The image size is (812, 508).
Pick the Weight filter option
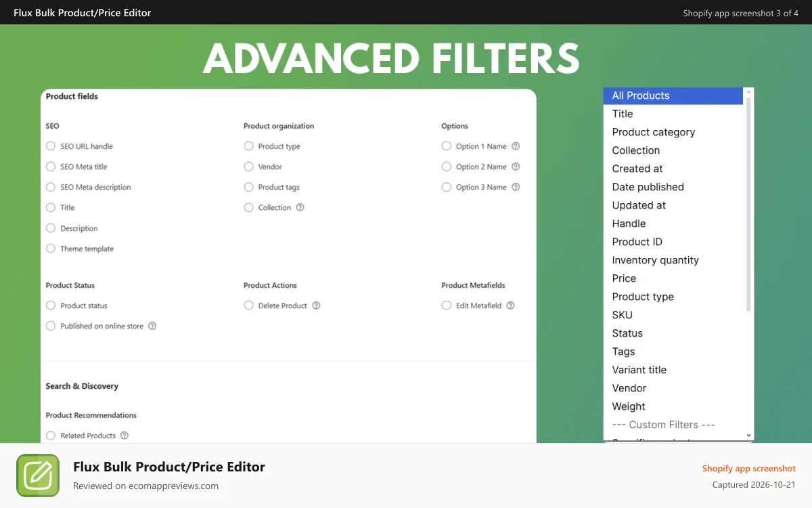673,406
